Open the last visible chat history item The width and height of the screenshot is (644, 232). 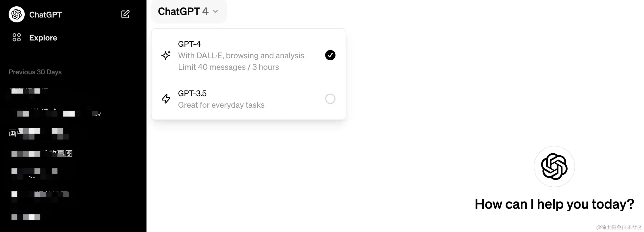26,217
